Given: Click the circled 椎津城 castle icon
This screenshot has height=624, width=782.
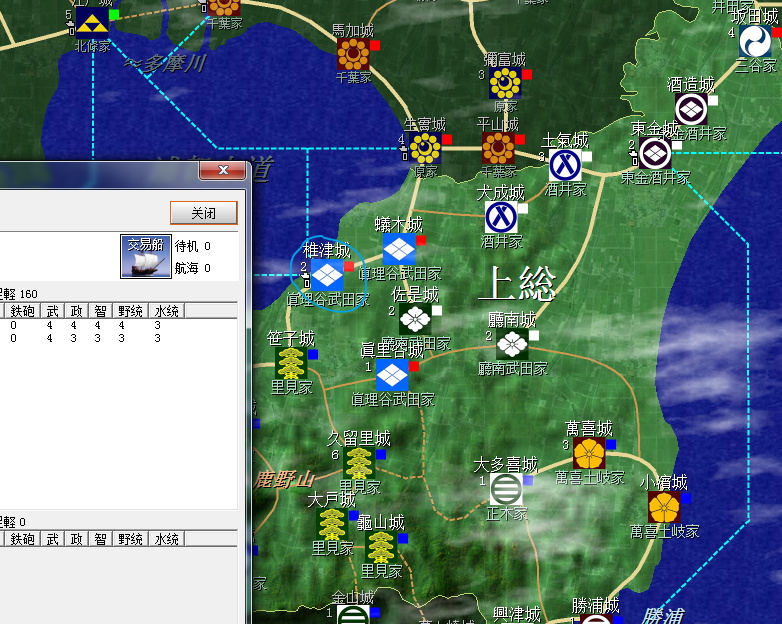Looking at the screenshot, I should coord(327,274).
